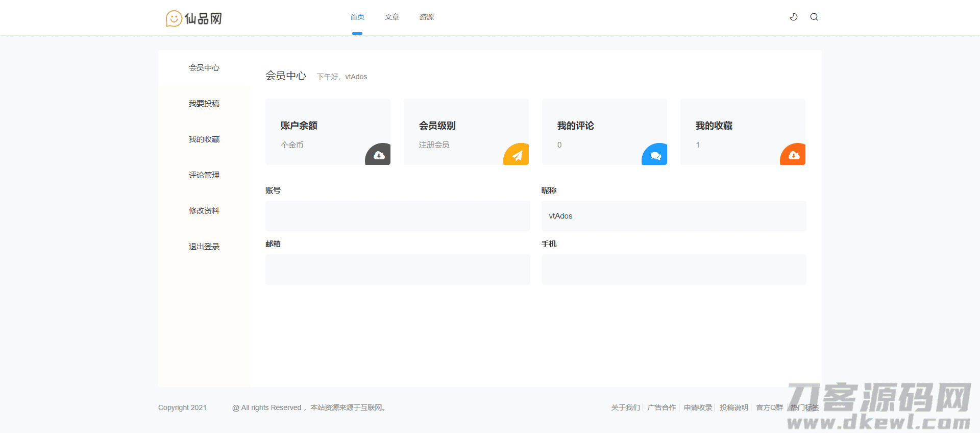Open the 广告合作 footer link
The width and height of the screenshot is (980, 433).
(661, 407)
